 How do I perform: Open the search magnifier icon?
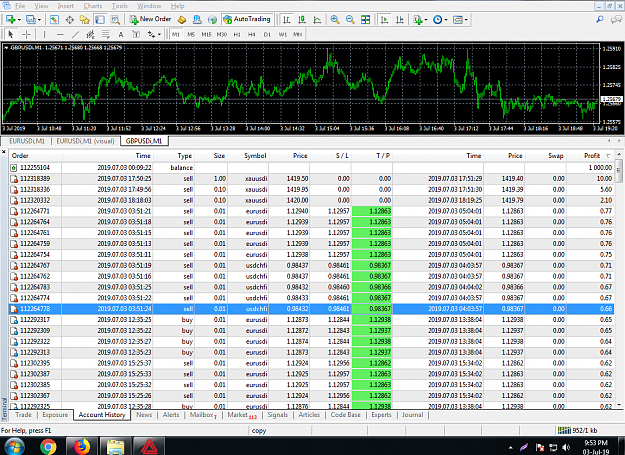600,20
